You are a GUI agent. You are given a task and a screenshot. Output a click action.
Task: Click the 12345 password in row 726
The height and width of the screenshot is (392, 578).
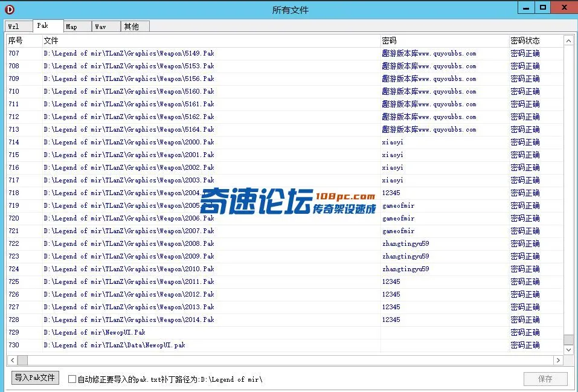[x=391, y=294]
